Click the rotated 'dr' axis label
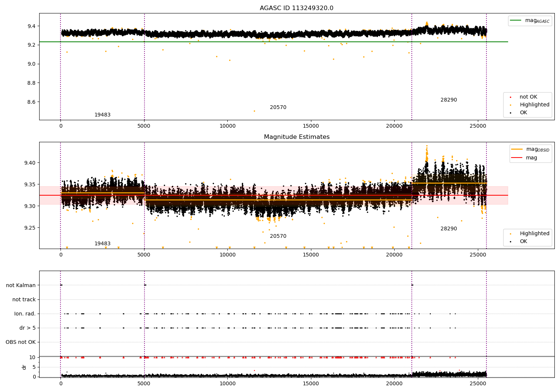The width and height of the screenshot is (560, 392). (24, 367)
